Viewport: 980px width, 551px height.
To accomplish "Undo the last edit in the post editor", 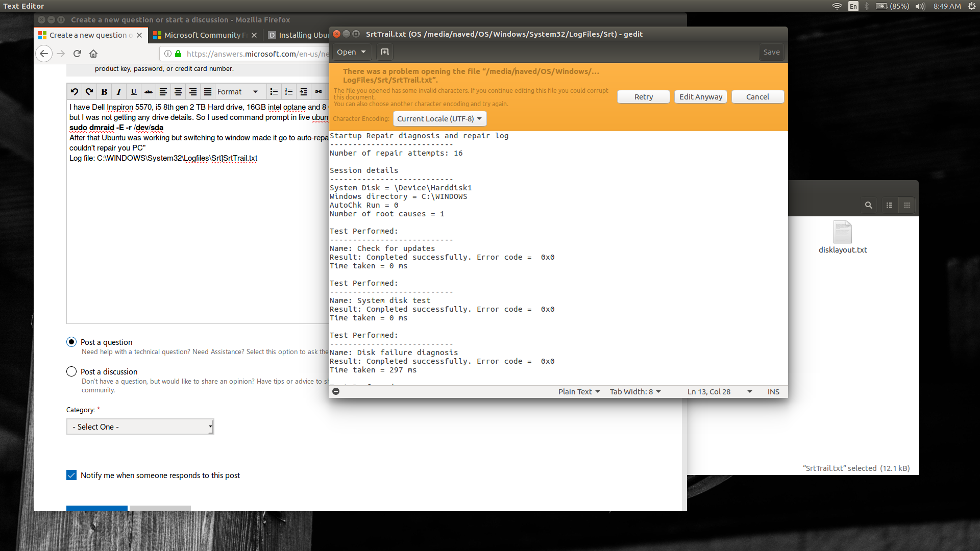I will point(75,92).
